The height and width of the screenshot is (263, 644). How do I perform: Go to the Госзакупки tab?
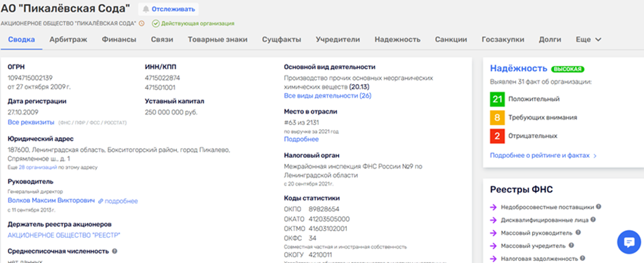pyautogui.click(x=503, y=40)
